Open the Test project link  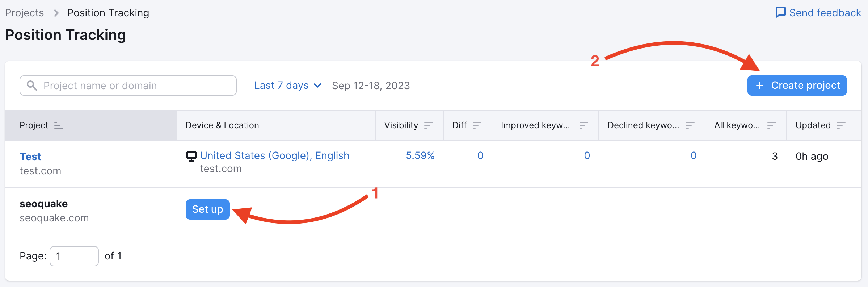click(x=30, y=157)
